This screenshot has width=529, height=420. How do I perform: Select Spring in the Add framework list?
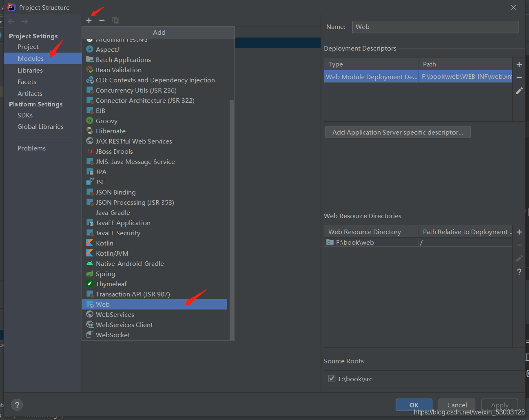(105, 274)
